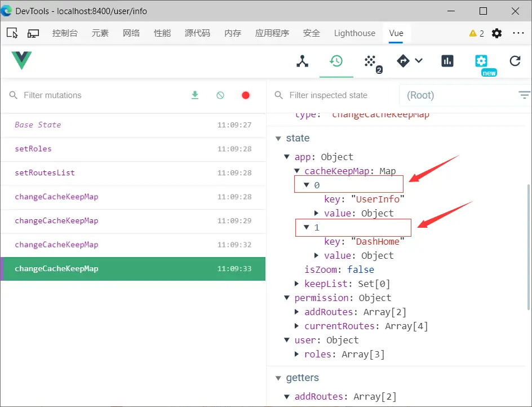Screen dimensions: 532x407
Task: Click the export mutations download icon
Action: click(195, 95)
